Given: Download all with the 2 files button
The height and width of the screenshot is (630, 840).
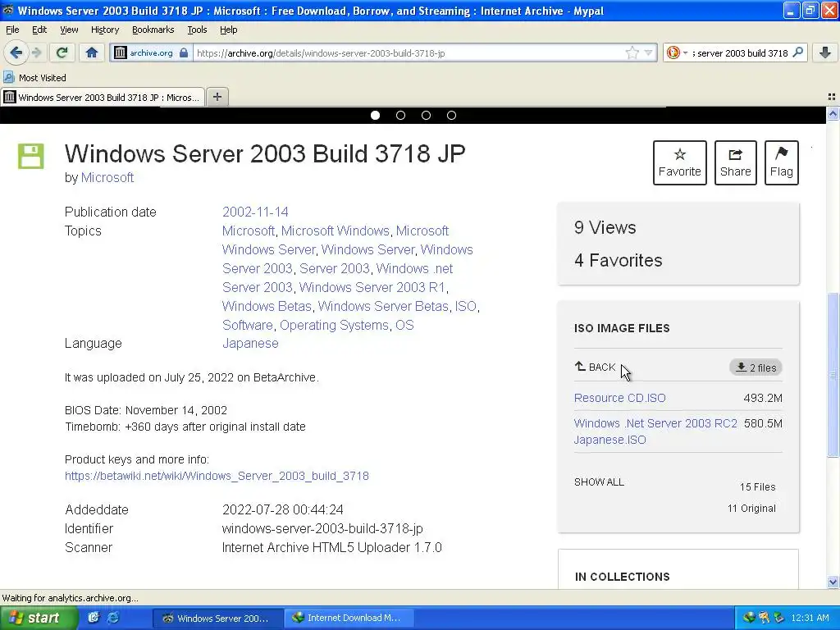Looking at the screenshot, I should click(x=756, y=367).
